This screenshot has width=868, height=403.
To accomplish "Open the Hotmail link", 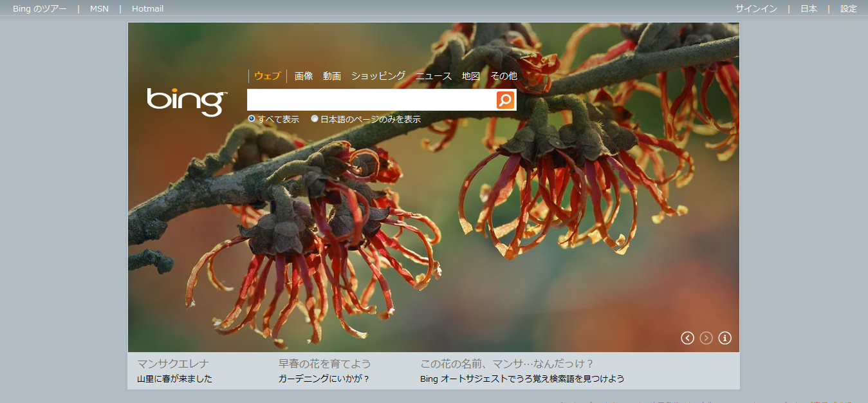I will 147,9.
